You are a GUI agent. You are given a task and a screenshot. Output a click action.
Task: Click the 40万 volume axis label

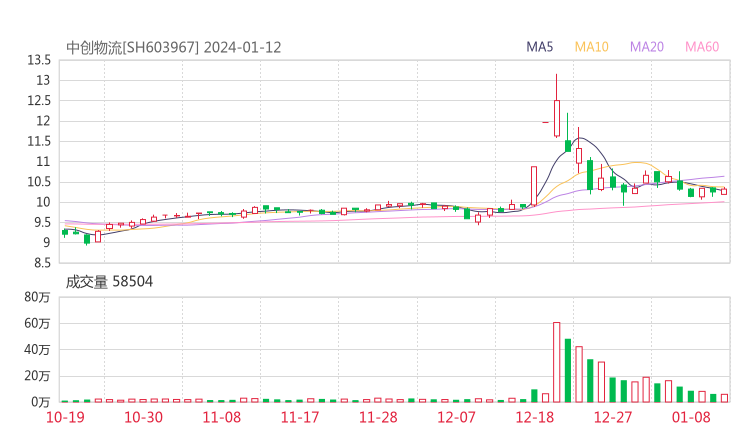[x=37, y=350]
